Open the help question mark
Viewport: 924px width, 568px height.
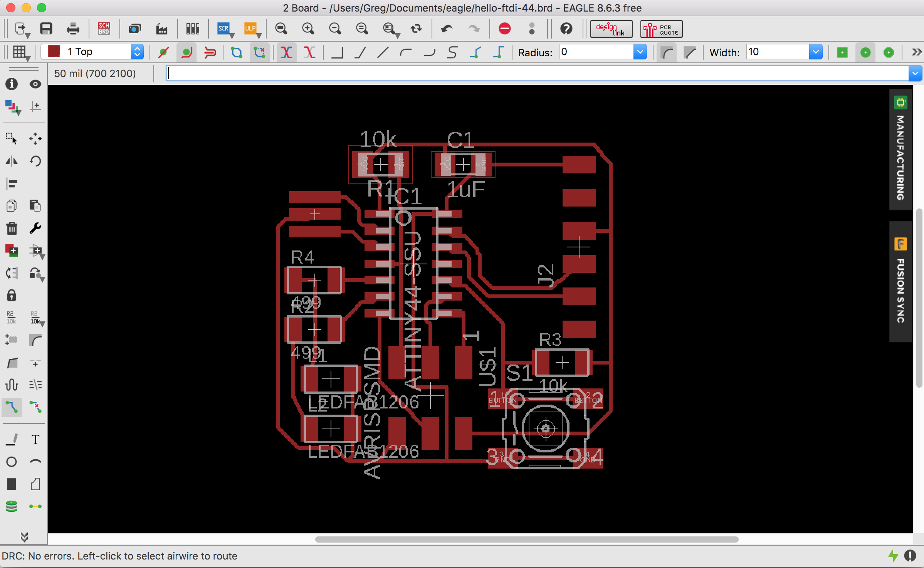566,29
